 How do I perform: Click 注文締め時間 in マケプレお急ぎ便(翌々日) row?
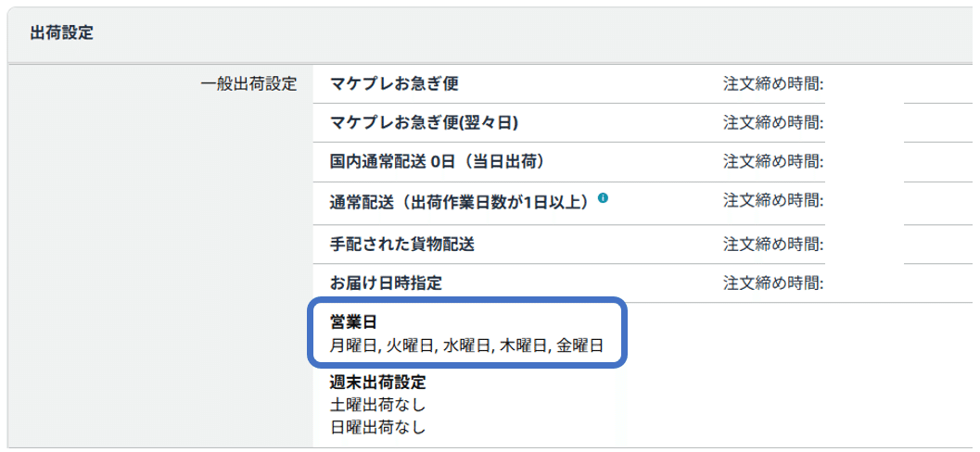(773, 122)
